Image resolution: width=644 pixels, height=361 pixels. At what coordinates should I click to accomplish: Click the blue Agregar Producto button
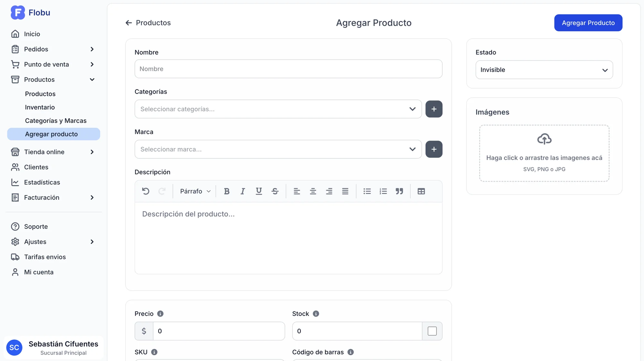tap(588, 23)
